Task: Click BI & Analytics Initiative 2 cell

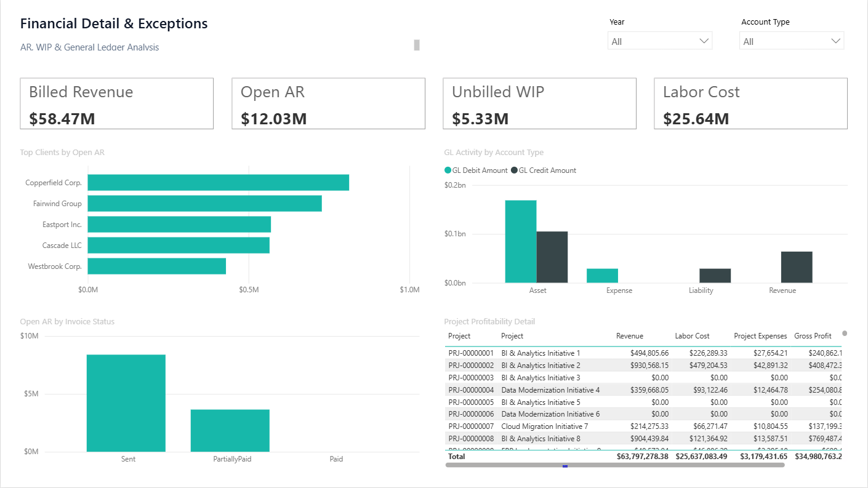Action: tap(541, 366)
